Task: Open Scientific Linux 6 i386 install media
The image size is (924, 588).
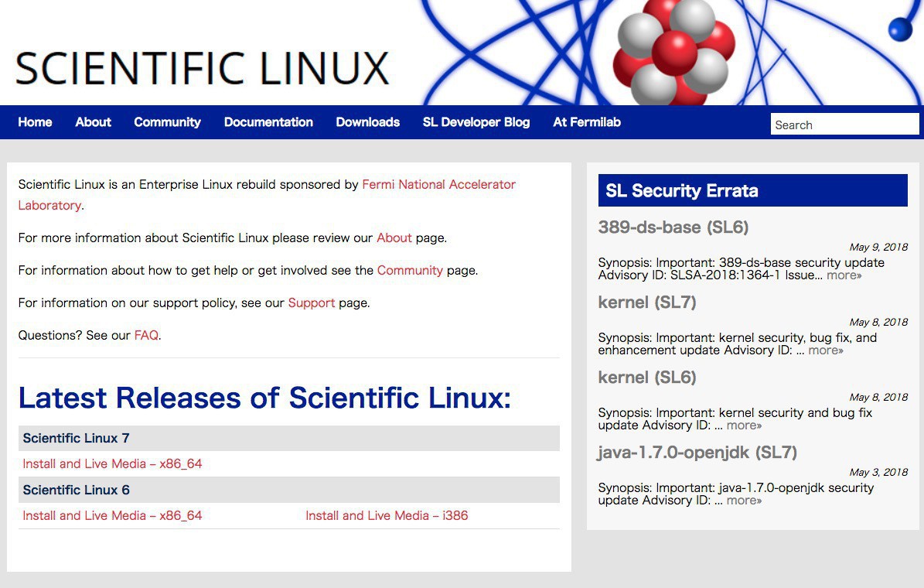Action: click(387, 515)
